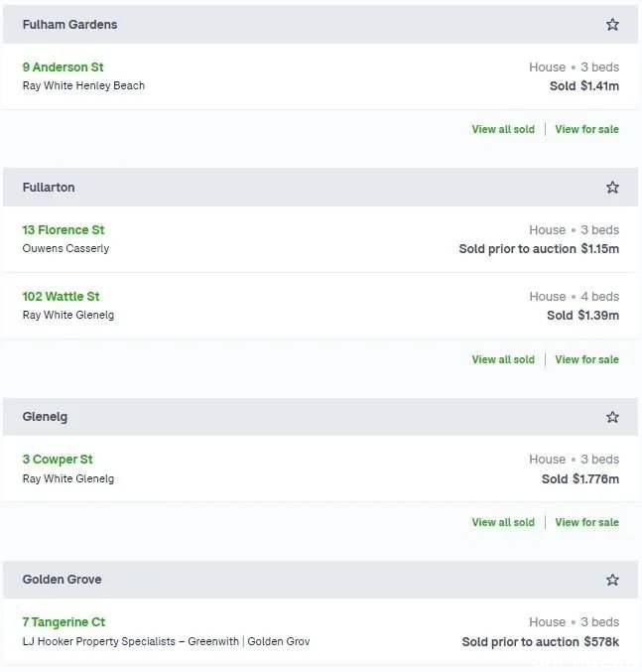The image size is (642, 672).
Task: Select the Fulham Gardens section header
Action: [321, 25]
